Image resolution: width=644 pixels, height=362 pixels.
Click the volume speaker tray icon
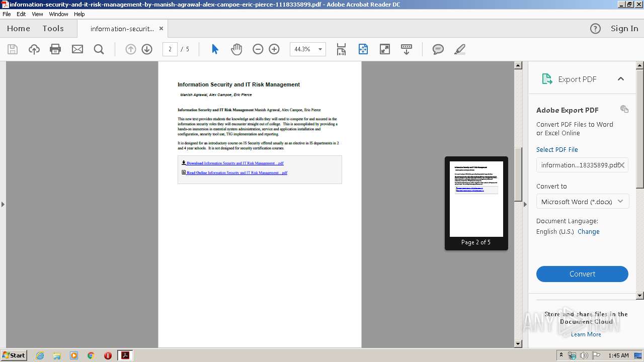[x=584, y=355]
